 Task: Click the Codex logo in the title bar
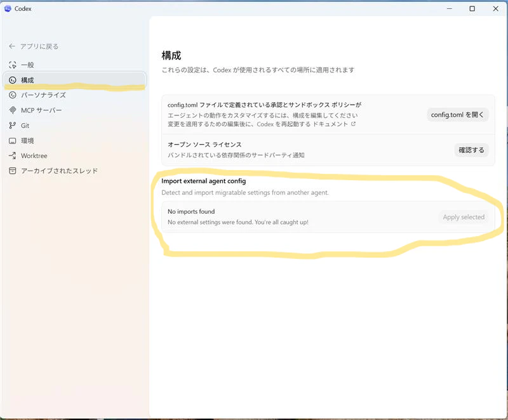point(8,8)
